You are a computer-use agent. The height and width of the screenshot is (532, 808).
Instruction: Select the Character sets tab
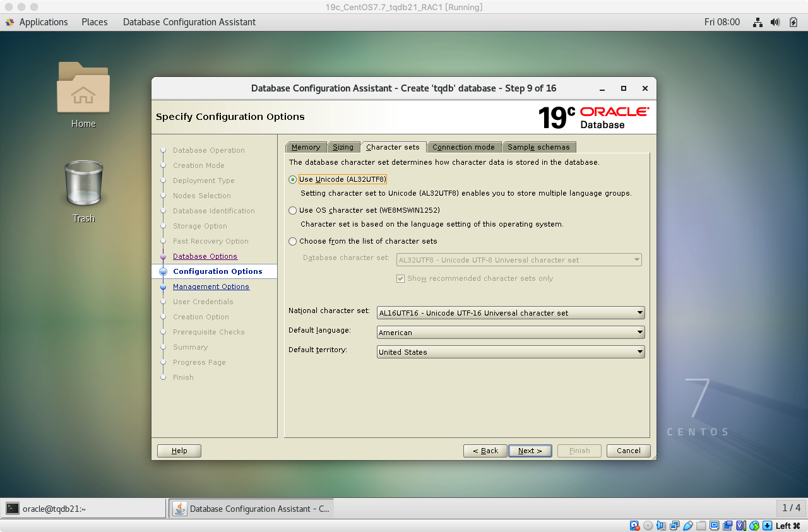(393, 147)
